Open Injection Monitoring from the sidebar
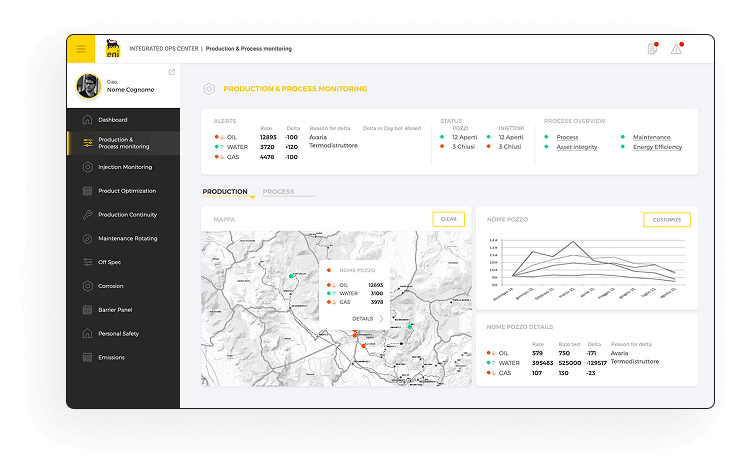The height and width of the screenshot is (475, 749). (x=124, y=167)
